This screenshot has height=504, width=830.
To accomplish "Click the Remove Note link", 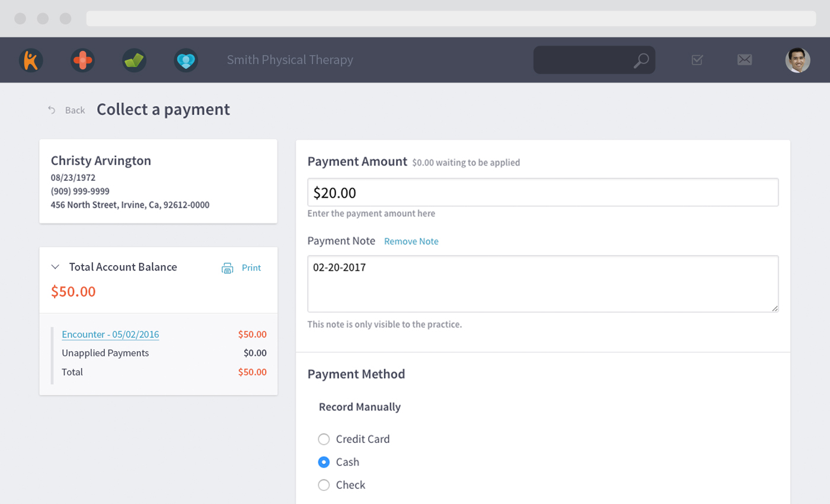I will click(411, 241).
